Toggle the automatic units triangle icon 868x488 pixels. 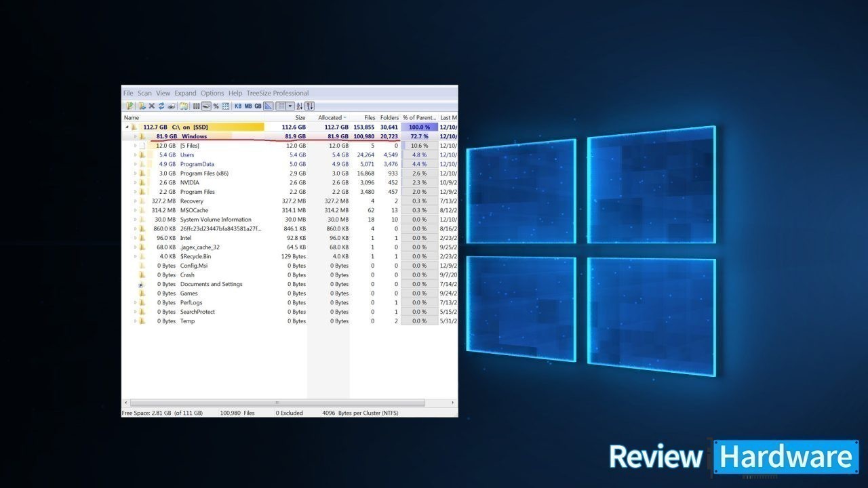click(268, 106)
